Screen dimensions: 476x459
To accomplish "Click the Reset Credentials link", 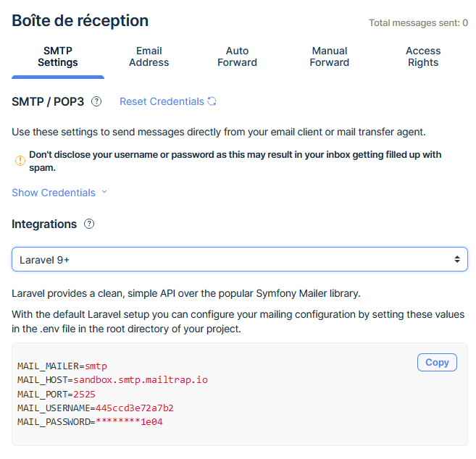I will [x=162, y=101].
